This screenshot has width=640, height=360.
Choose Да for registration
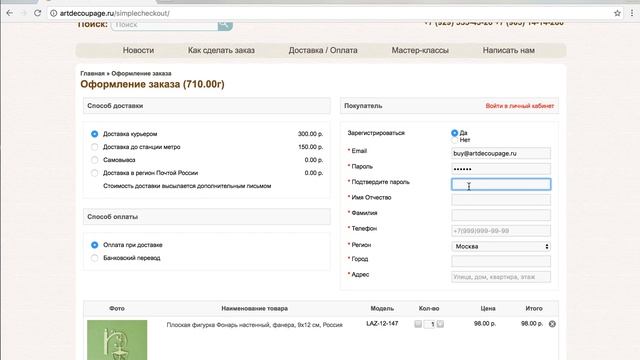[x=454, y=133]
